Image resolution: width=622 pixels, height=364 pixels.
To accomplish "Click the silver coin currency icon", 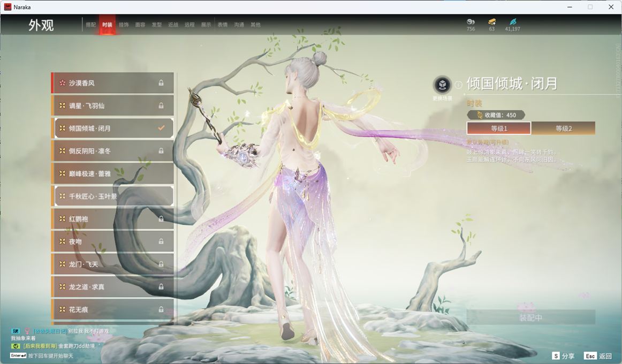I will click(x=471, y=22).
